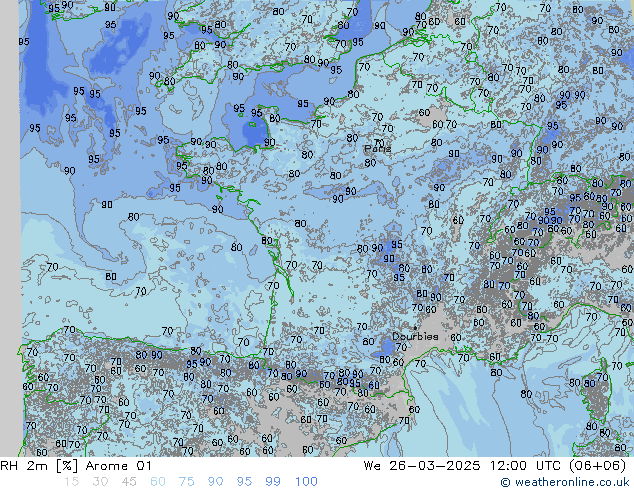Viewport: 634px width, 490px height.
Task: Click the 'RH 2m [%] Arome 01' map title
Action: (76, 466)
